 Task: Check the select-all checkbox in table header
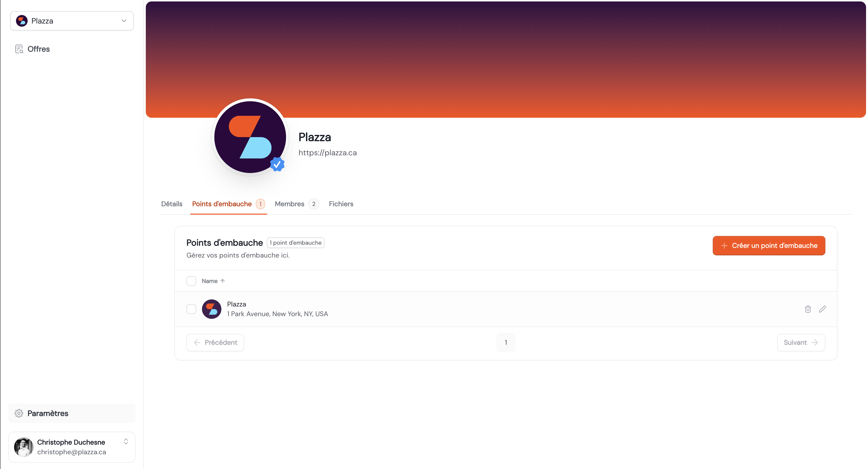pyautogui.click(x=191, y=281)
